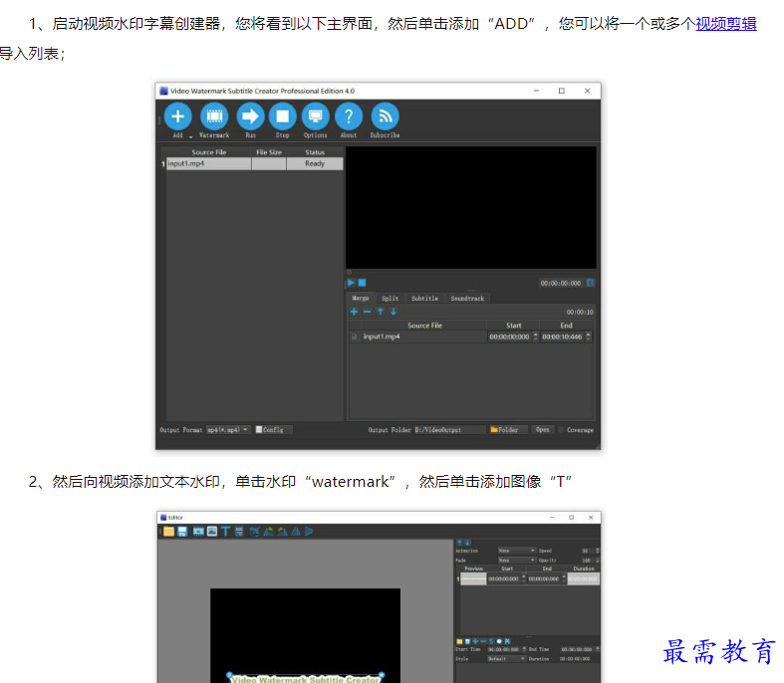Click the Output Folder path field

pyautogui.click(x=449, y=430)
